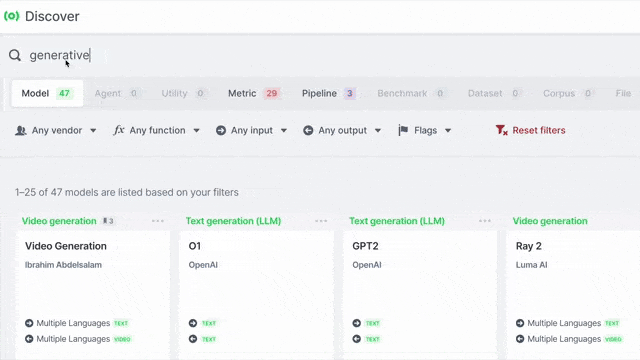Click bookmark count on Video Generation card

tap(108, 221)
